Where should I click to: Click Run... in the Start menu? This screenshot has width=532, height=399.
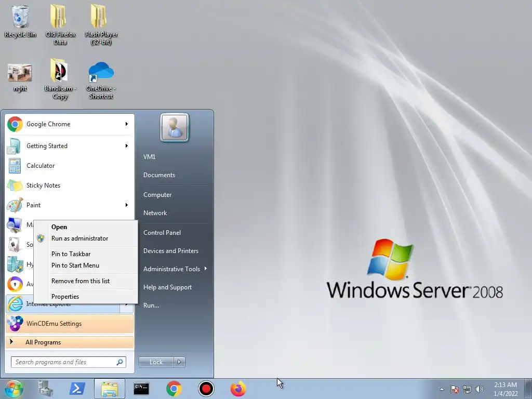pos(151,305)
